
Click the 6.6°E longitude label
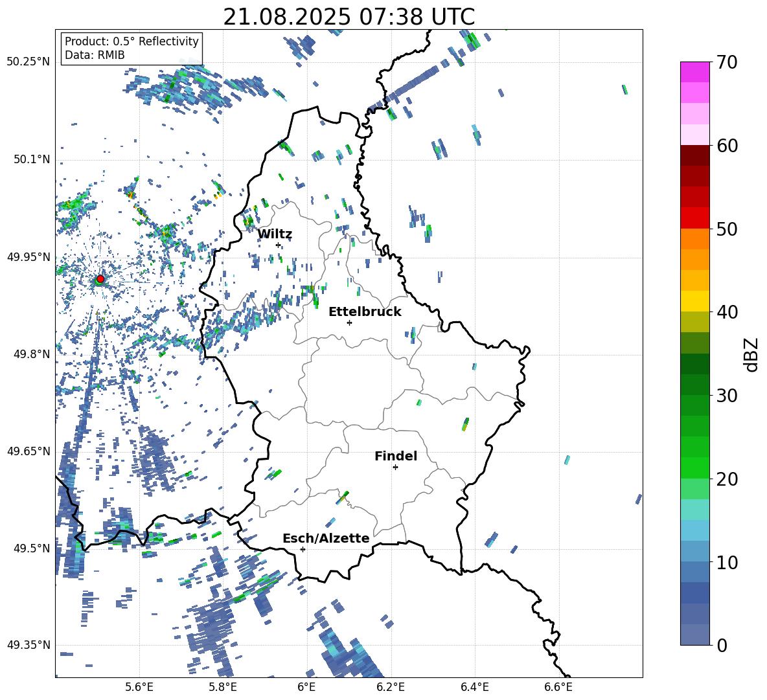coord(558,688)
